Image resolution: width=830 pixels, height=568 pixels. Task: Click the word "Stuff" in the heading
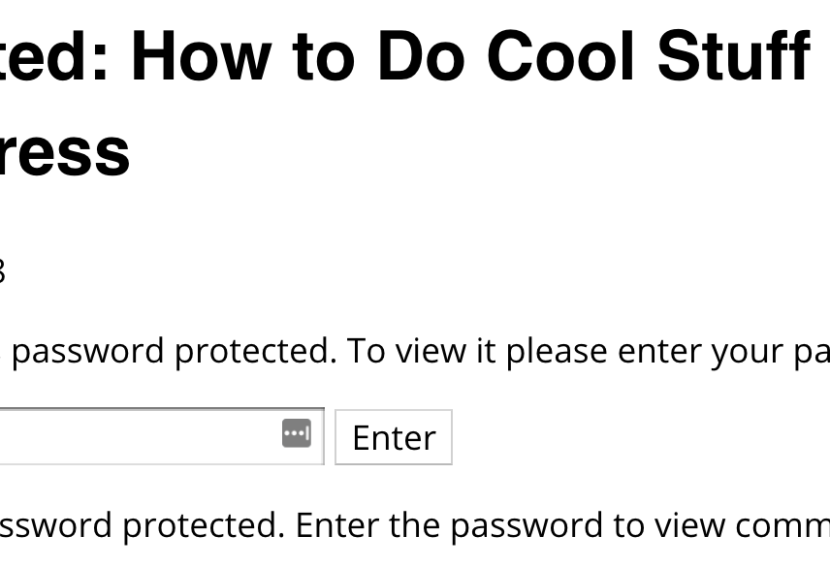pos(734,56)
